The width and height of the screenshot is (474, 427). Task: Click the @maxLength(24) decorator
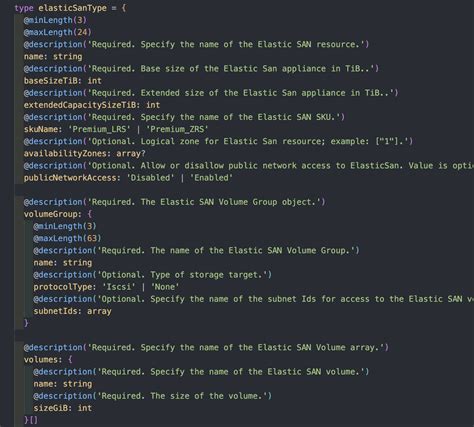pyautogui.click(x=57, y=32)
